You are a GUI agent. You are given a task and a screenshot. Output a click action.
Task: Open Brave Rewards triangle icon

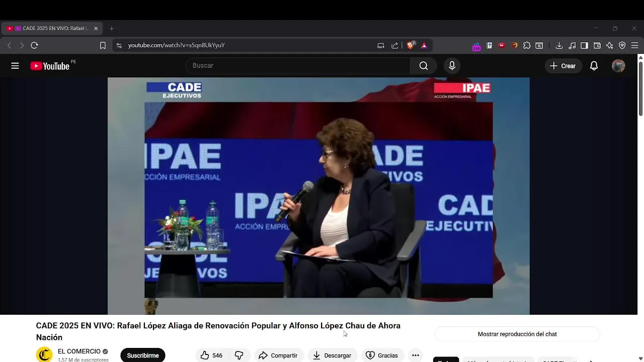(x=424, y=45)
